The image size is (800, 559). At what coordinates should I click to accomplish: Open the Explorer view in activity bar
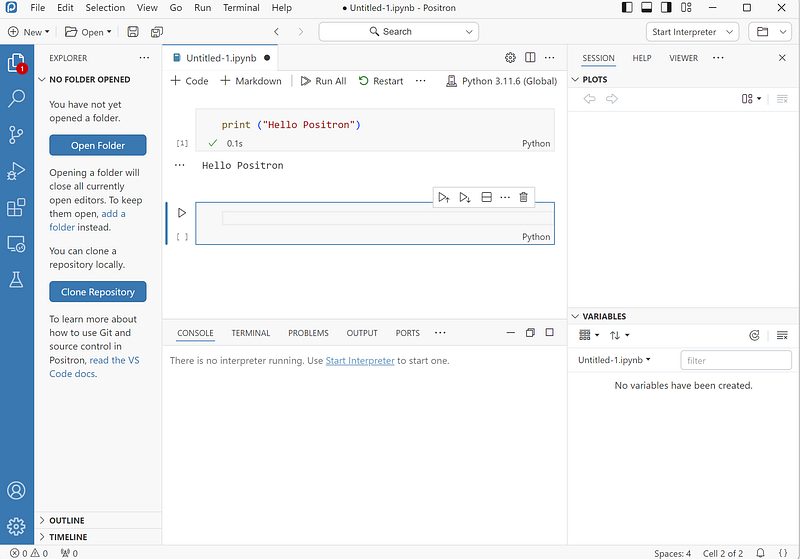pos(16,63)
